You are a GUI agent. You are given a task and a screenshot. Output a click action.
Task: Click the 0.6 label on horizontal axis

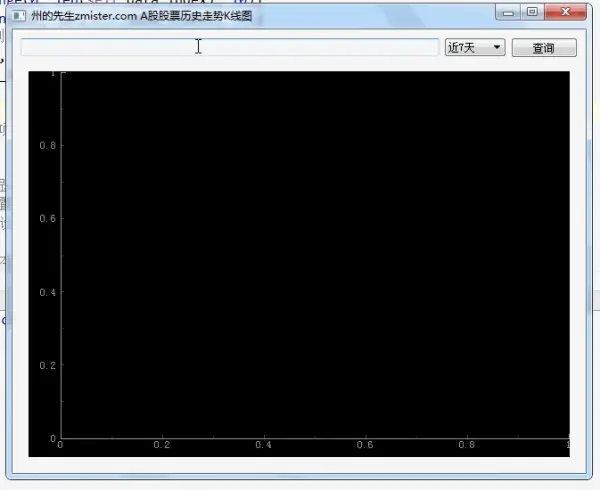coord(365,445)
